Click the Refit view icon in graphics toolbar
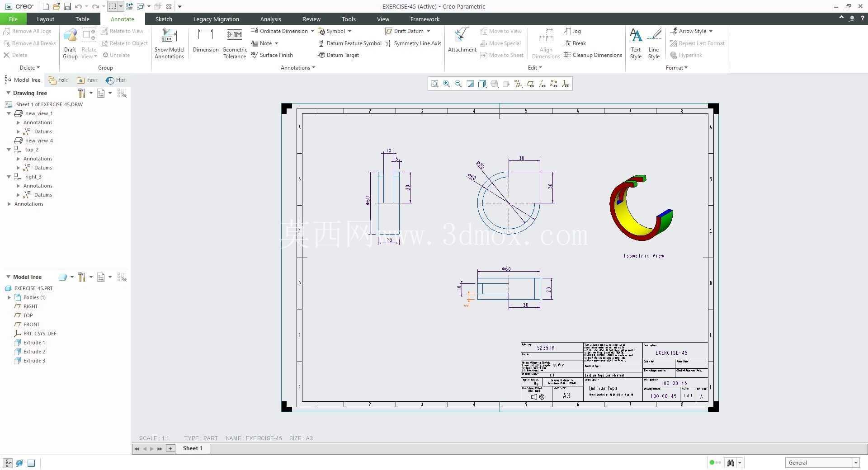This screenshot has width=868, height=470. click(434, 84)
